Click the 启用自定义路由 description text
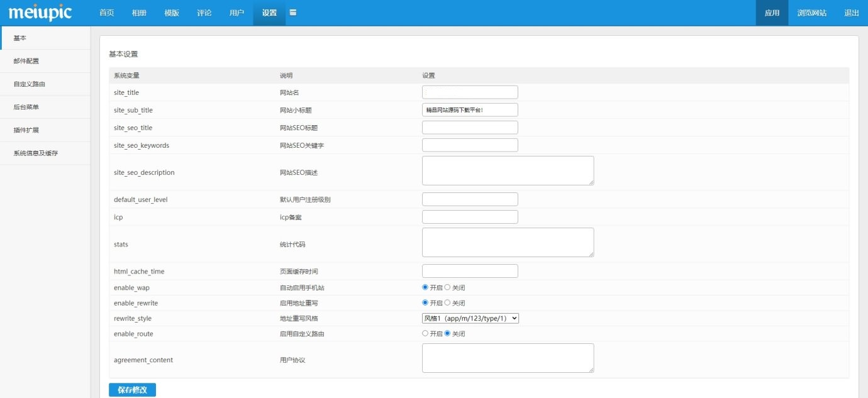Screen dimensions: 868x398 (x=302, y=334)
